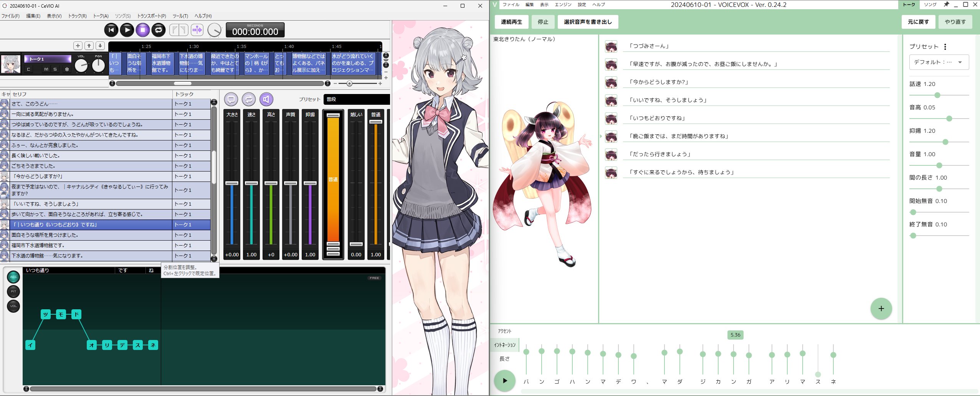The width and height of the screenshot is (980, 396).
Task: Click the repeat-arrows icon above the CeVIO sliders
Action: coord(249,99)
